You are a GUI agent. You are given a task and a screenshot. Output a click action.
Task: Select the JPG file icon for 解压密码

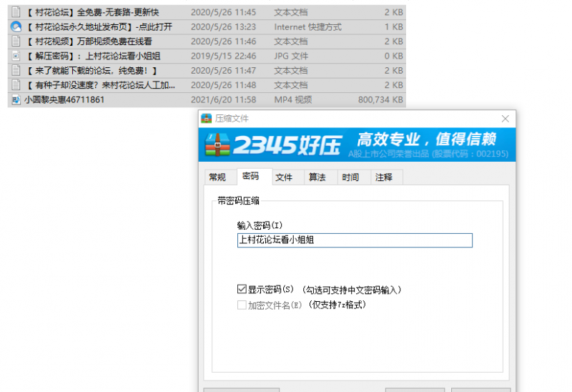click(x=15, y=56)
